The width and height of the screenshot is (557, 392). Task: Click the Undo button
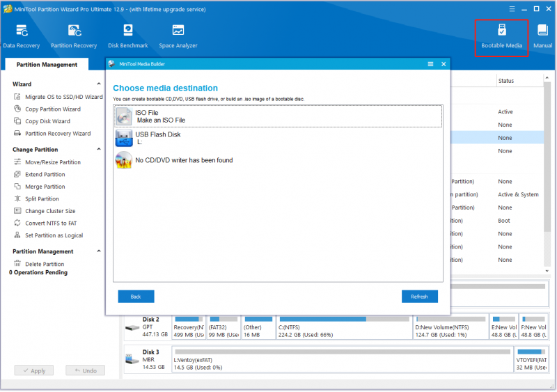tap(85, 370)
